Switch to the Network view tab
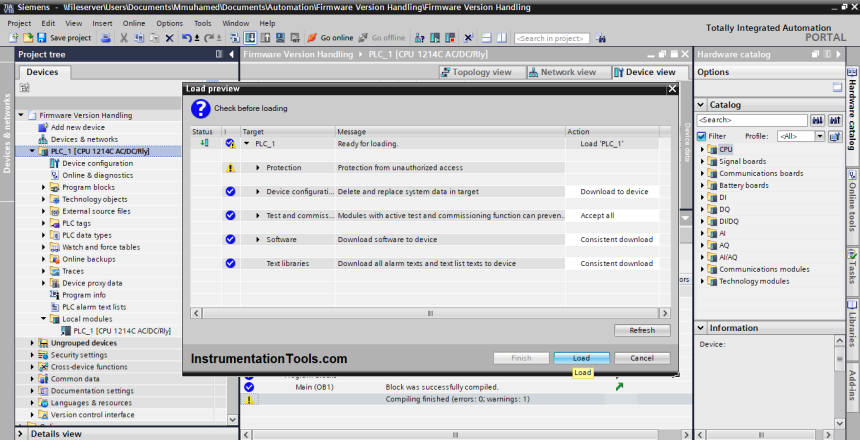 568,72
